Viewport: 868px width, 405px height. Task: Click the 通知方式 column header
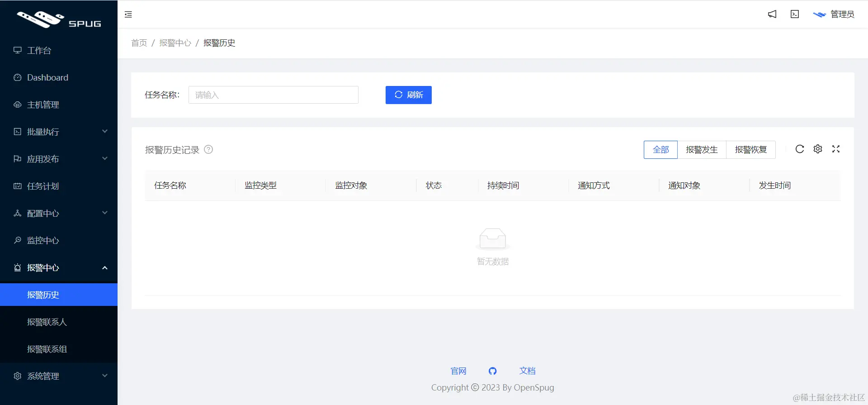(x=594, y=186)
